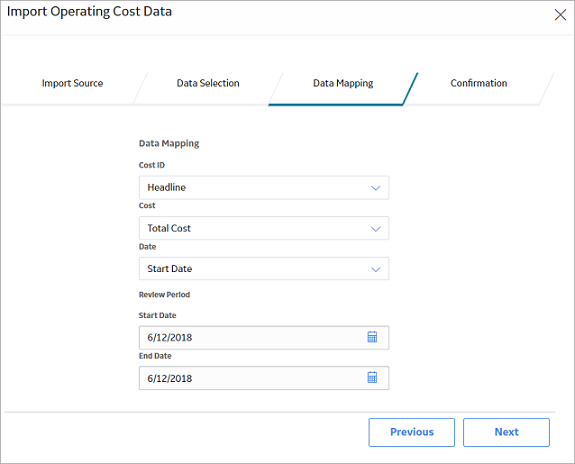Switch to the Data Selection step
This screenshot has height=464, width=575.
pos(208,83)
